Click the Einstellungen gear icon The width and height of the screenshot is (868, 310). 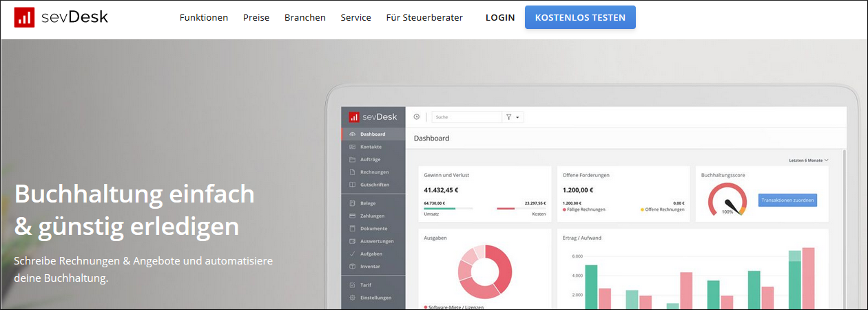(x=352, y=298)
